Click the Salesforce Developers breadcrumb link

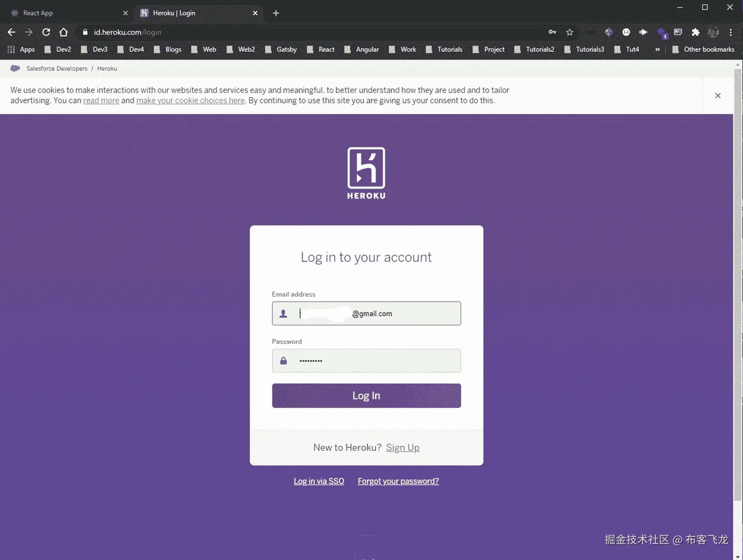57,69
